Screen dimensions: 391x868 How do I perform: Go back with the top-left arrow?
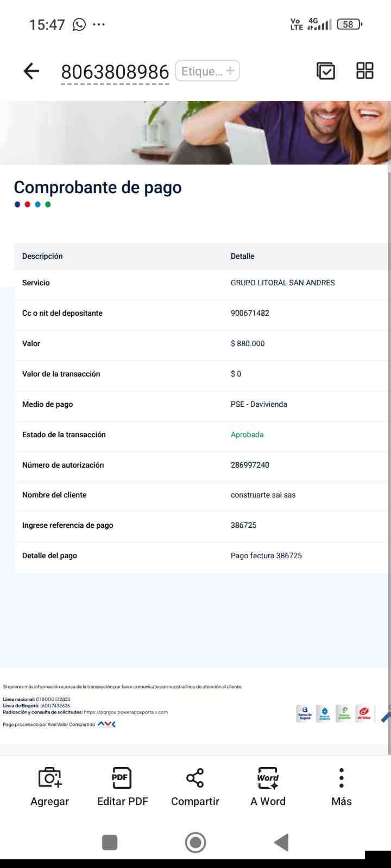point(31,71)
